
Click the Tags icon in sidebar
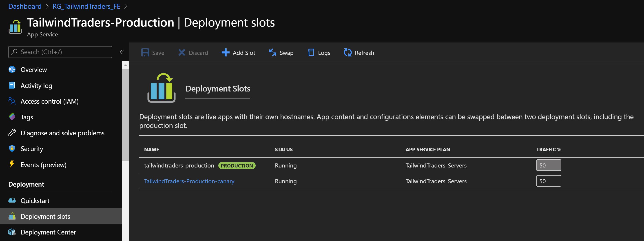(x=12, y=117)
